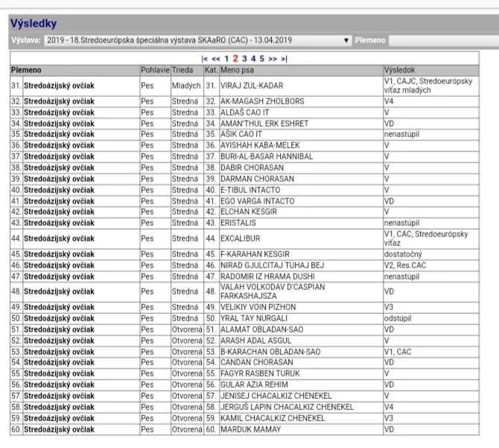Click result 'nenastúpil' for ERISTALIS
The width and height of the screenshot is (499, 448).
click(401, 223)
